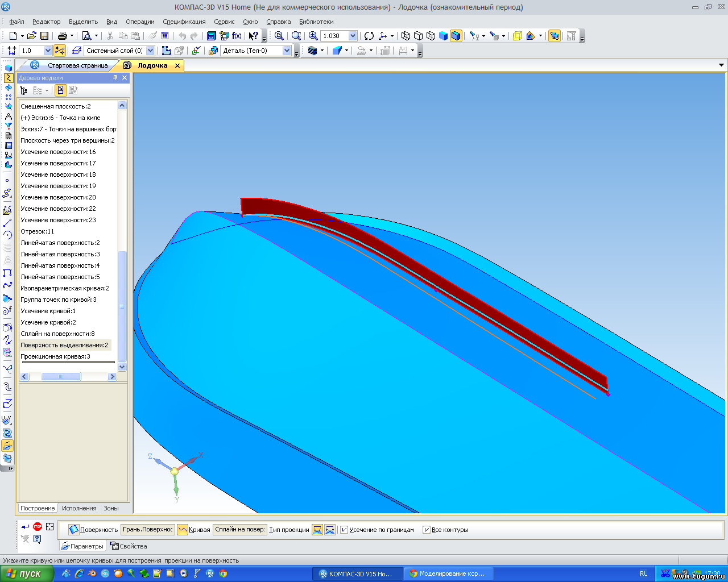Select shaded display blue cube icon
This screenshot has height=582, width=728.
point(443,36)
